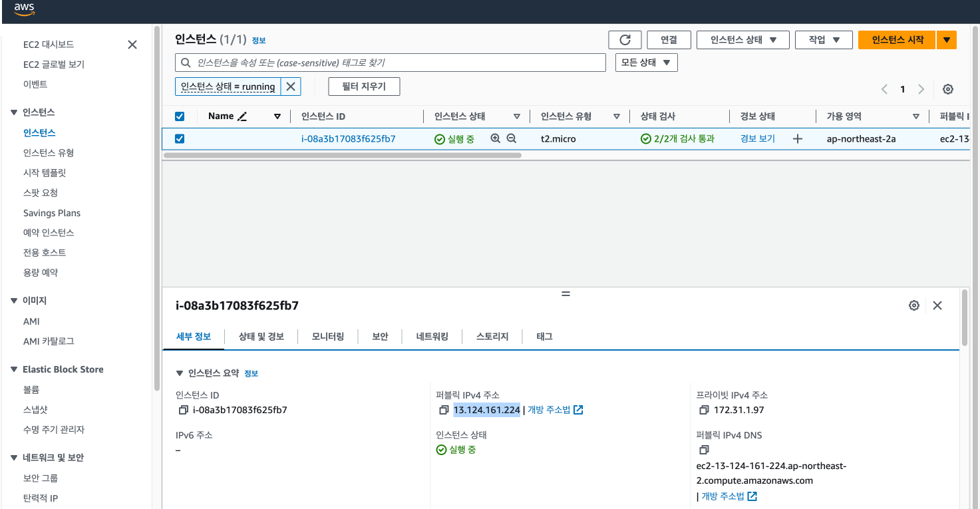Viewport: 980px width, 509px height.
Task: Open AMI 카탈로그 in sidebar
Action: (49, 341)
